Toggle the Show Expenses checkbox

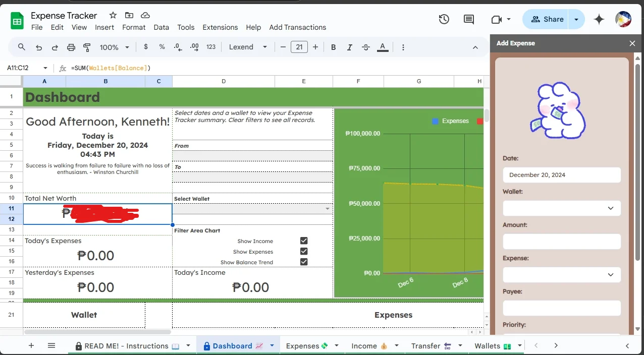304,251
